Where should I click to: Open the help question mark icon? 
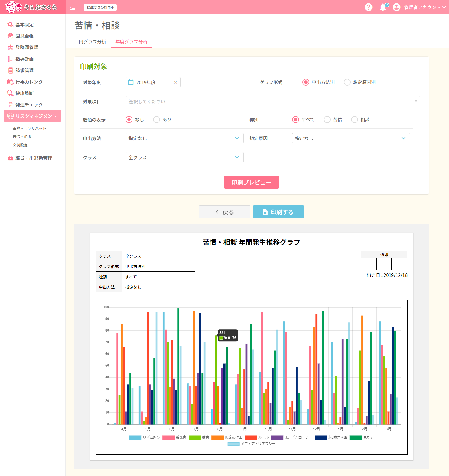tap(369, 7)
